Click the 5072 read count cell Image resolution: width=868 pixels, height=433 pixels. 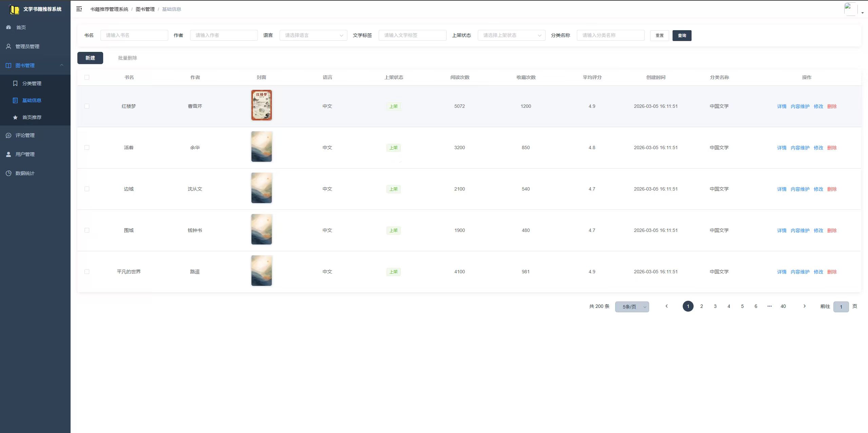coord(459,106)
